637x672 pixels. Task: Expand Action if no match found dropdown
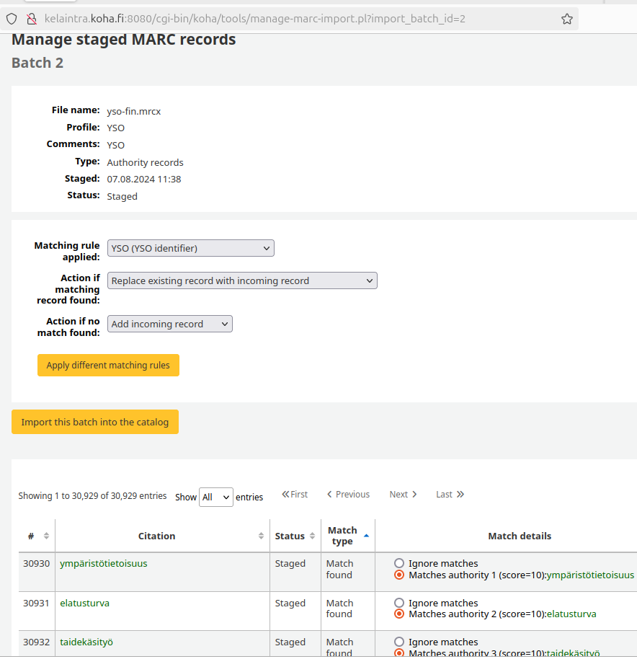(x=170, y=324)
